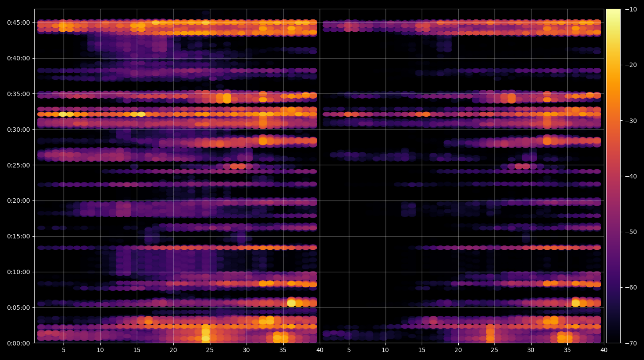This screenshot has width=644, height=360.
Task: Click the 0:30:00 time axis label
Action: coord(19,130)
